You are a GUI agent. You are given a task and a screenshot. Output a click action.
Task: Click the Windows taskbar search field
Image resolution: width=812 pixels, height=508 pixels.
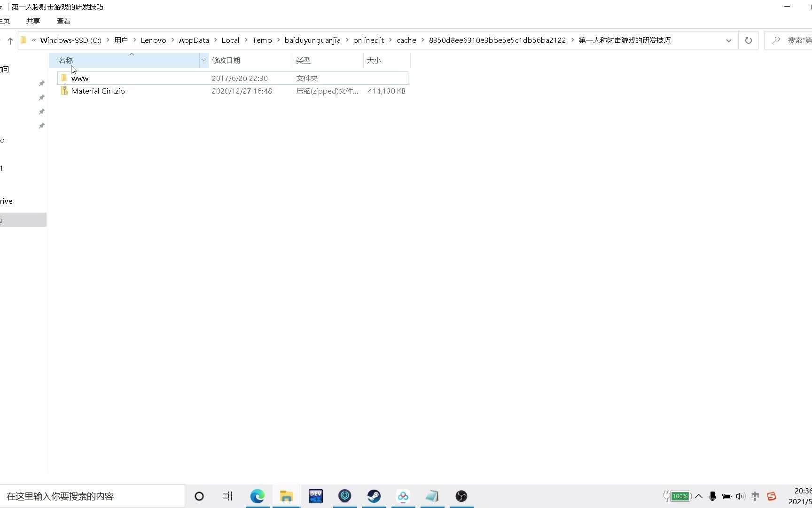(92, 496)
